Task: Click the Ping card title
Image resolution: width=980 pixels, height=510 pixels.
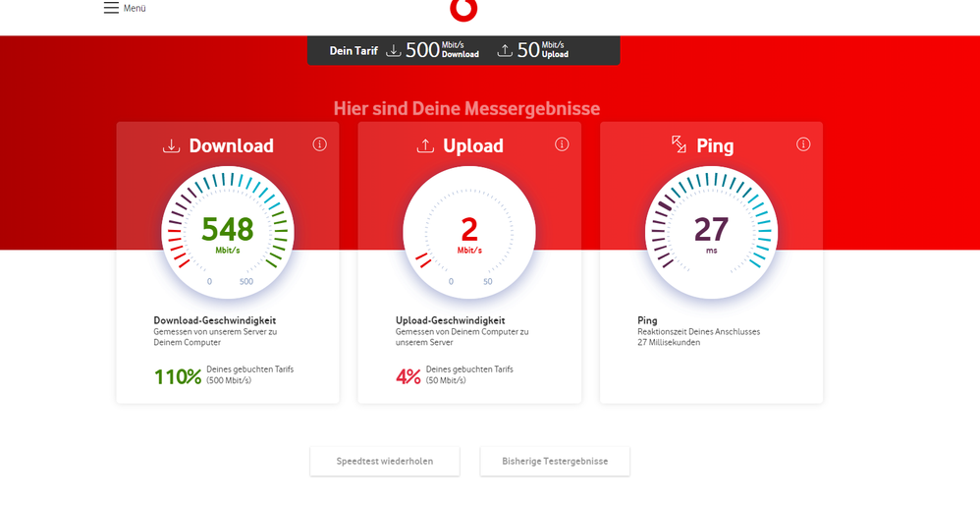Action: point(715,145)
